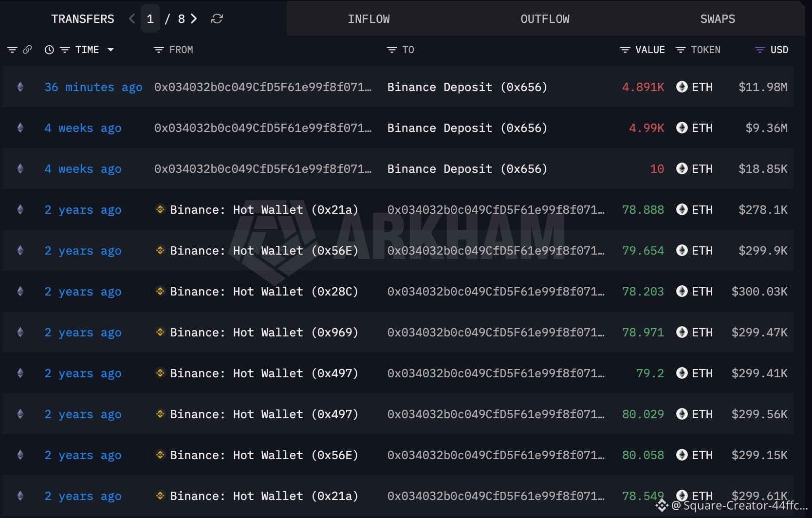
Task: Click the $300.03K USD amount
Action: 759,292
